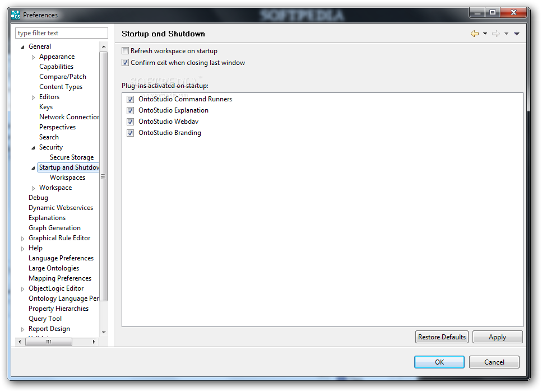Open the back history dropdown arrow
Screen dimensions: 542x392
[x=485, y=34]
